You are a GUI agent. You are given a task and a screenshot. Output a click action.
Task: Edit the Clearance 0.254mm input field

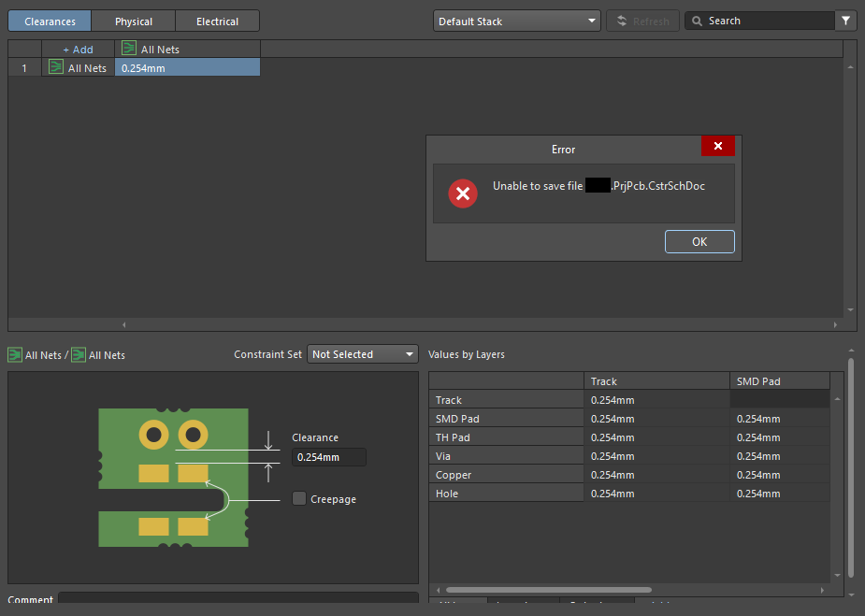pos(329,457)
